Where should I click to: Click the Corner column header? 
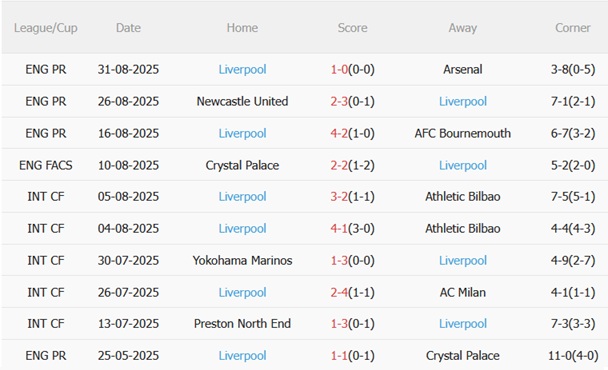point(573,28)
